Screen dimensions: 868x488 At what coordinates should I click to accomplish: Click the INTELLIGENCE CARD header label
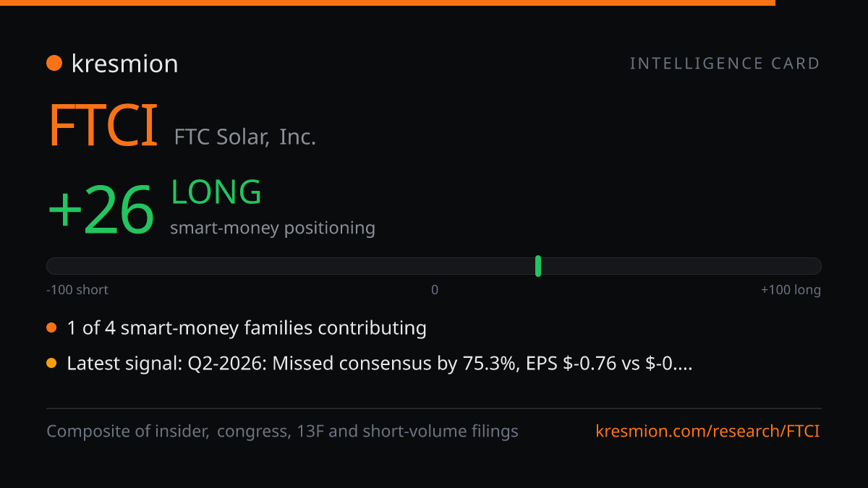click(x=725, y=64)
